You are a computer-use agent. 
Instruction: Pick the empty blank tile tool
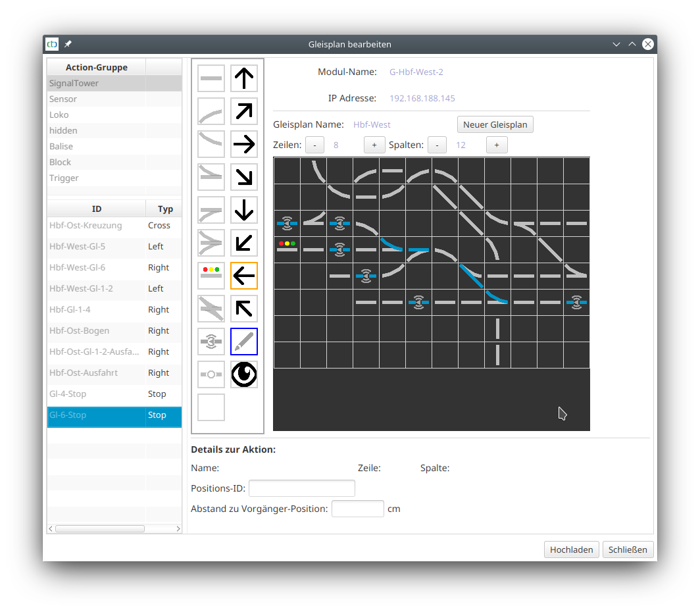[x=211, y=407]
